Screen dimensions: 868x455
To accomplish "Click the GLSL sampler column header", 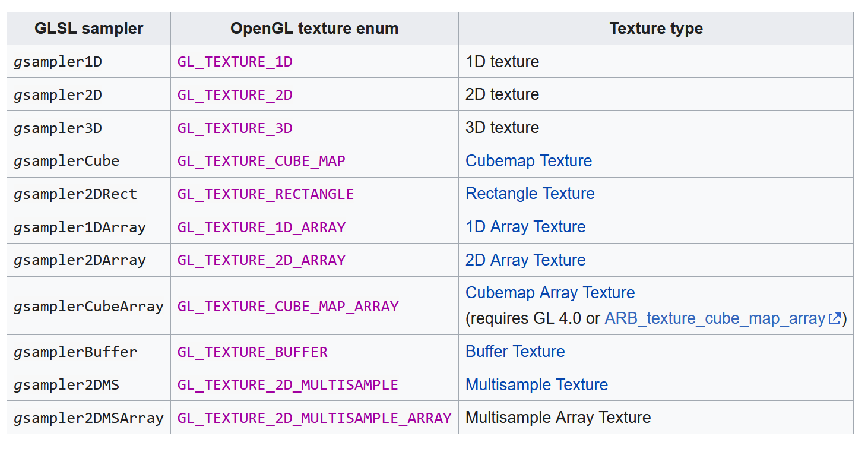I will tap(89, 29).
